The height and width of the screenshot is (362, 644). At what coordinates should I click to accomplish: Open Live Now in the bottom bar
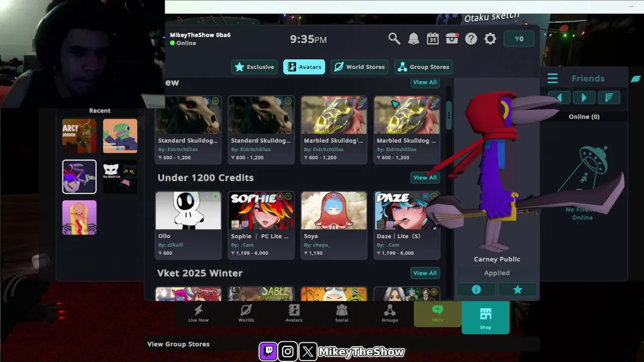(x=198, y=313)
